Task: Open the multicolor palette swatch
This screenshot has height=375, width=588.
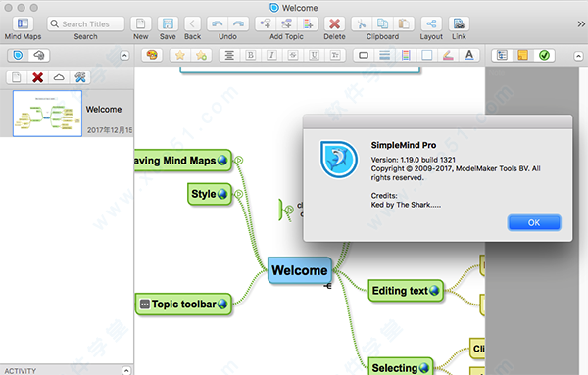Action: (x=406, y=56)
